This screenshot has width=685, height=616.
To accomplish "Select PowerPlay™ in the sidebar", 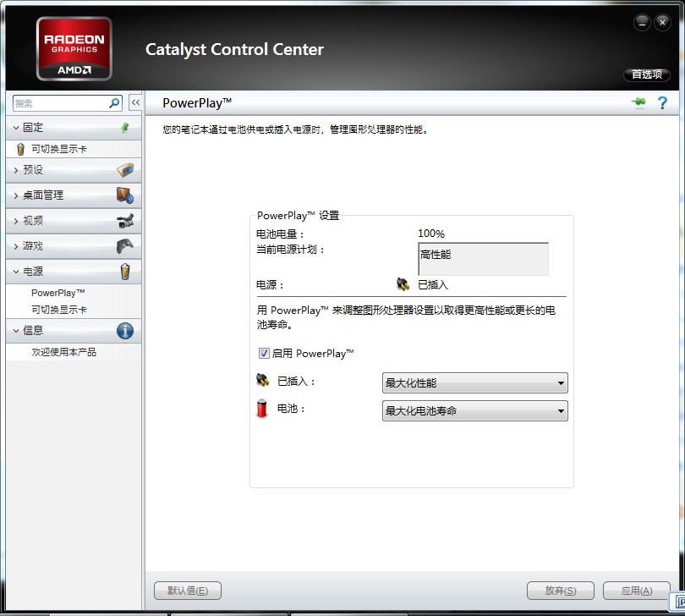I will [x=58, y=293].
